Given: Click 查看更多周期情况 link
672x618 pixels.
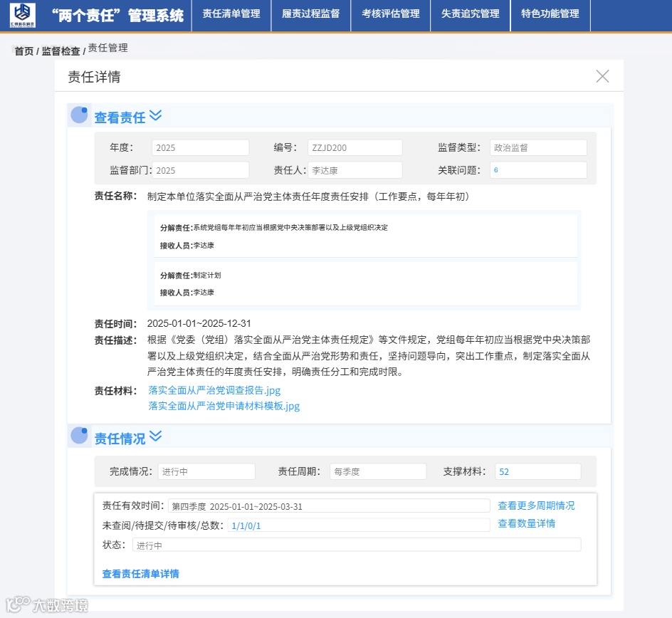Looking at the screenshot, I should point(536,506).
